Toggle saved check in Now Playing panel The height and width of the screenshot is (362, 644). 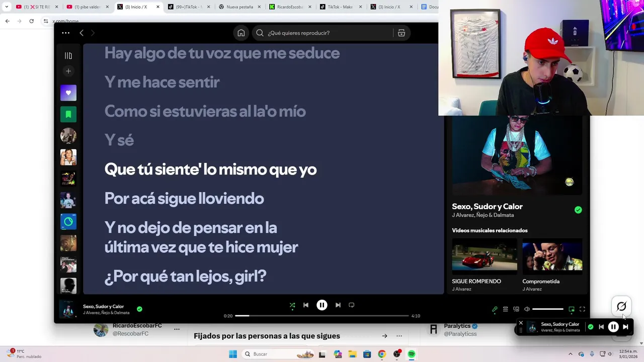578,210
